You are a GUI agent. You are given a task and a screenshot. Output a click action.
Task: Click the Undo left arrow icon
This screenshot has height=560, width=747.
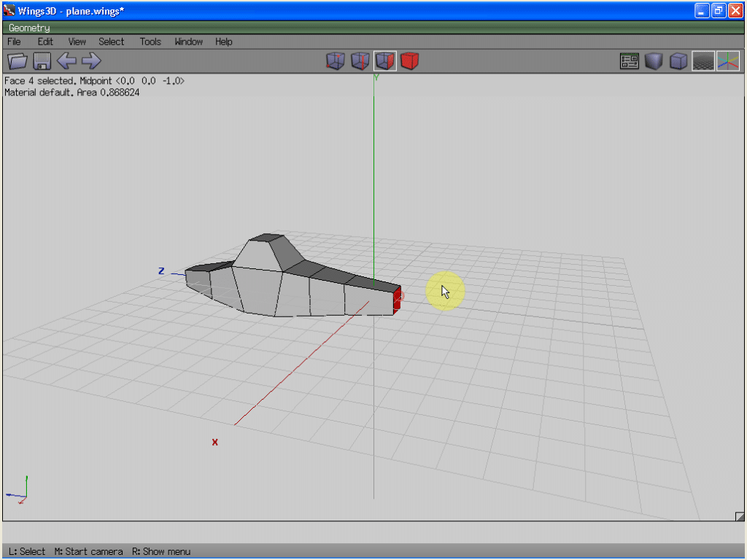point(66,61)
